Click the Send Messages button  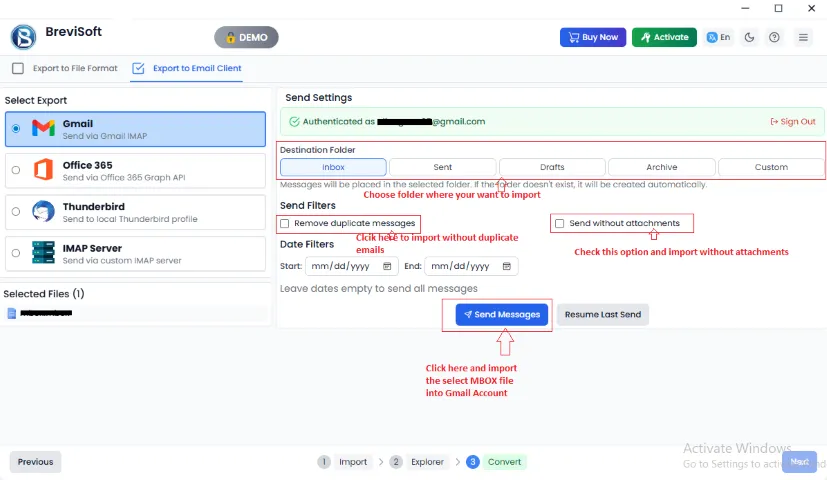point(502,315)
